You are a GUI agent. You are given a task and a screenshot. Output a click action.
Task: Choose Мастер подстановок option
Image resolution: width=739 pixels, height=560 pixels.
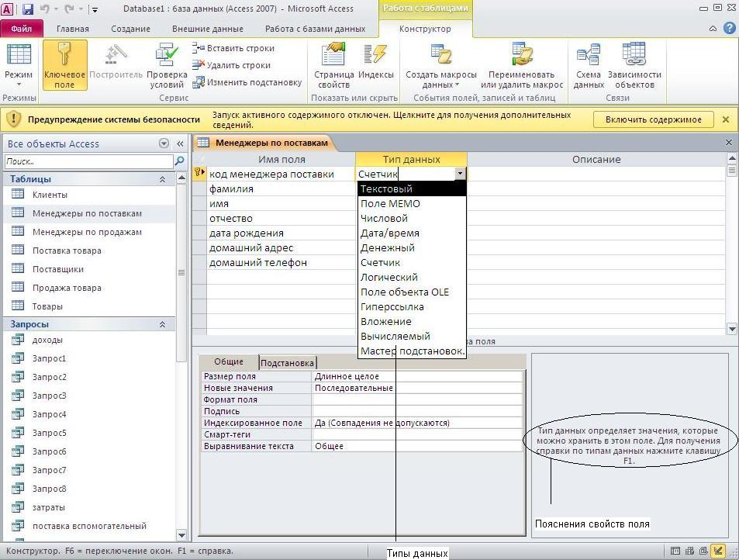pos(412,351)
